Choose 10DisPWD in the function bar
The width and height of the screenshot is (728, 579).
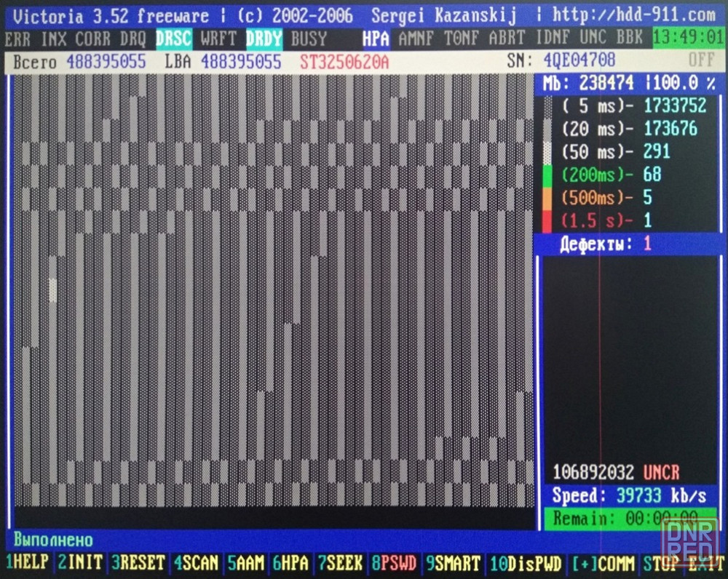click(526, 563)
